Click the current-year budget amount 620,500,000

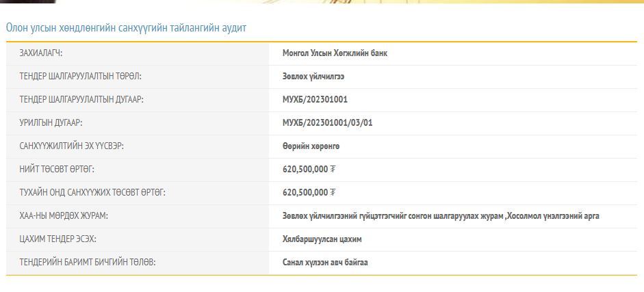(305, 193)
